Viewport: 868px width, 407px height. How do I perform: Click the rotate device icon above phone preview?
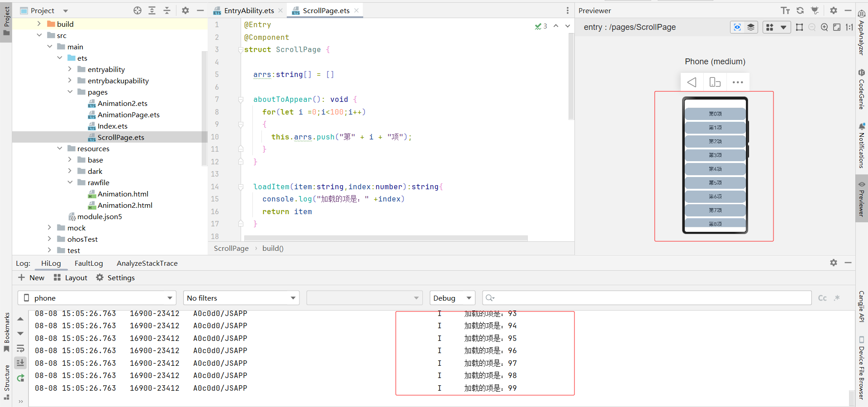pos(715,82)
